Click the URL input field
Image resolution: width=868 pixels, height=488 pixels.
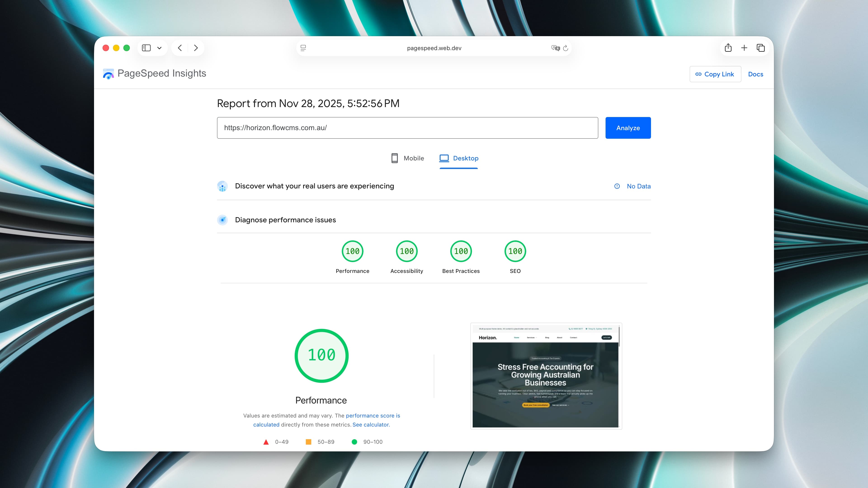tap(407, 128)
